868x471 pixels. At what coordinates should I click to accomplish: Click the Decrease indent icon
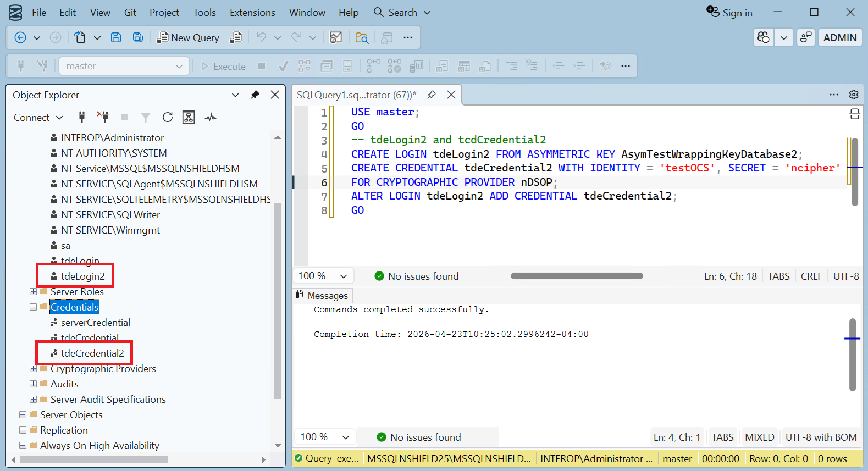point(559,66)
